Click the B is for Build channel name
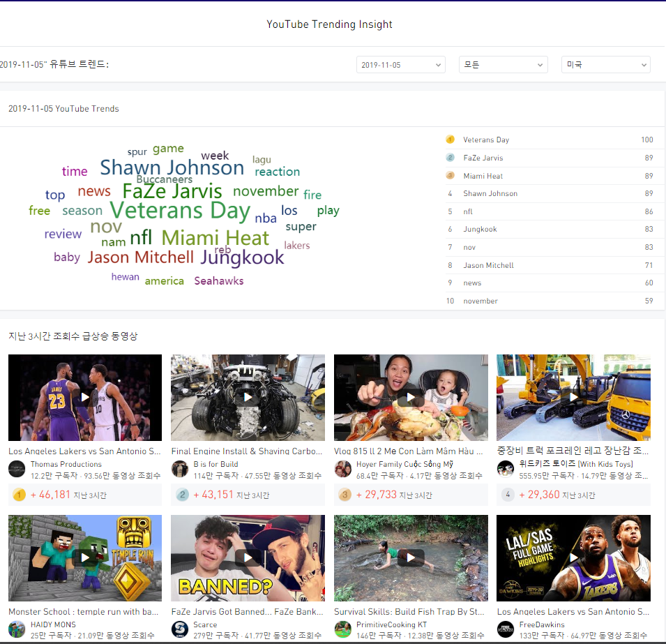This screenshot has width=666, height=644. [x=215, y=464]
